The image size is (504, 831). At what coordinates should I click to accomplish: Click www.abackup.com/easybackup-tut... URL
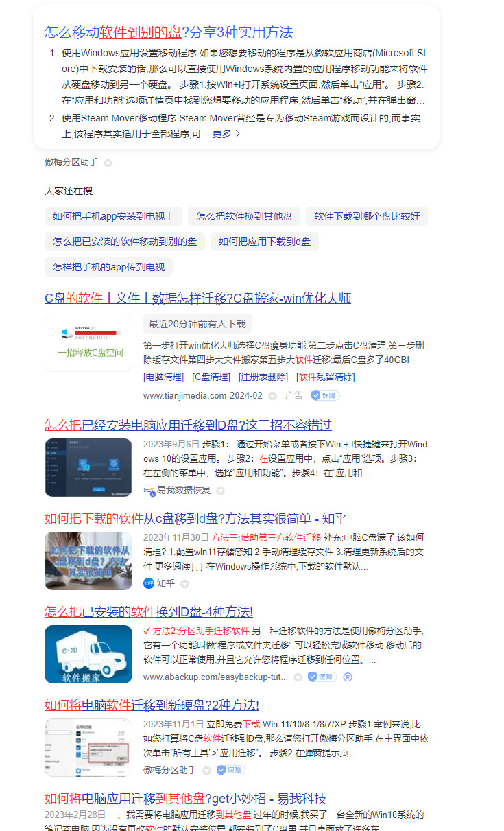[215, 677]
